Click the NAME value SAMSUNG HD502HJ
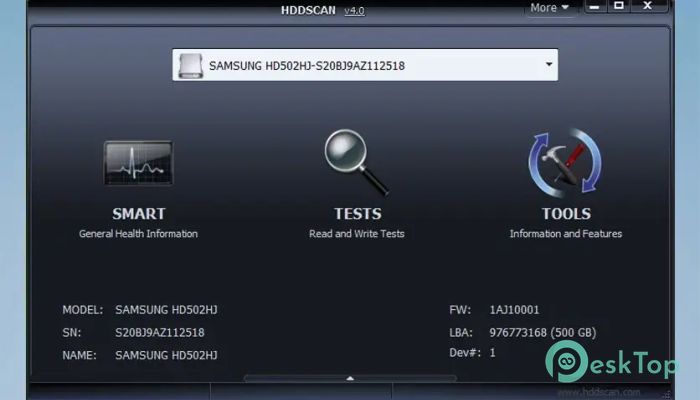The image size is (700, 400). (166, 355)
